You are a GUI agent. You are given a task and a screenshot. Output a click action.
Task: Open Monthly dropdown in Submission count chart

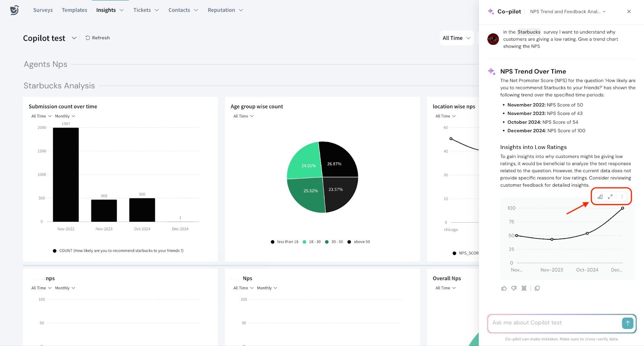65,116
